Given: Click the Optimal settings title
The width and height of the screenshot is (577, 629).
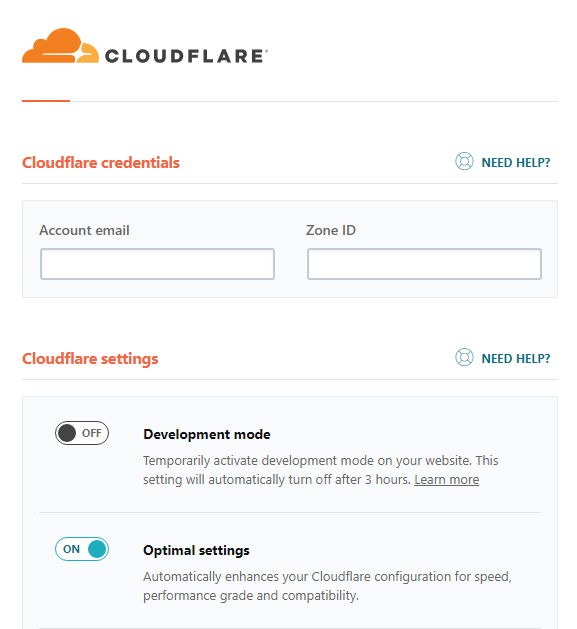Looking at the screenshot, I should pyautogui.click(x=196, y=550).
